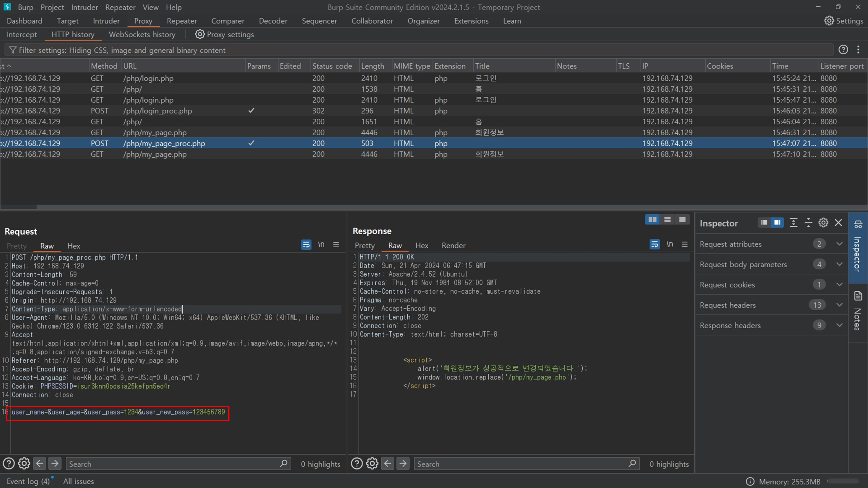The width and height of the screenshot is (868, 488).
Task: Show Response in Pretty view
Action: (365, 245)
